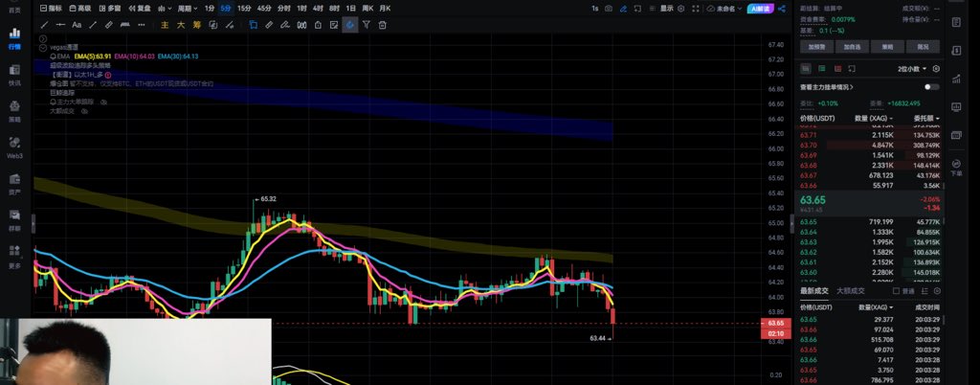Toggle eye icon beside 主力大单跟踪

(x=103, y=102)
